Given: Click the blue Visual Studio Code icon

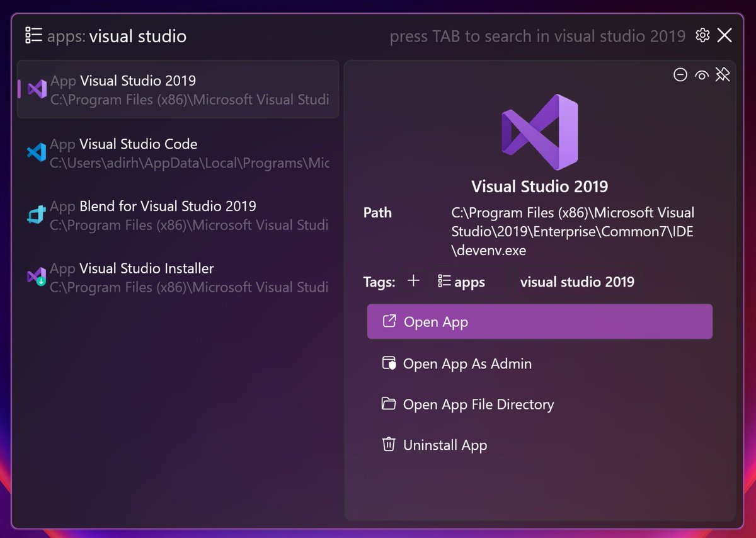Looking at the screenshot, I should [37, 152].
